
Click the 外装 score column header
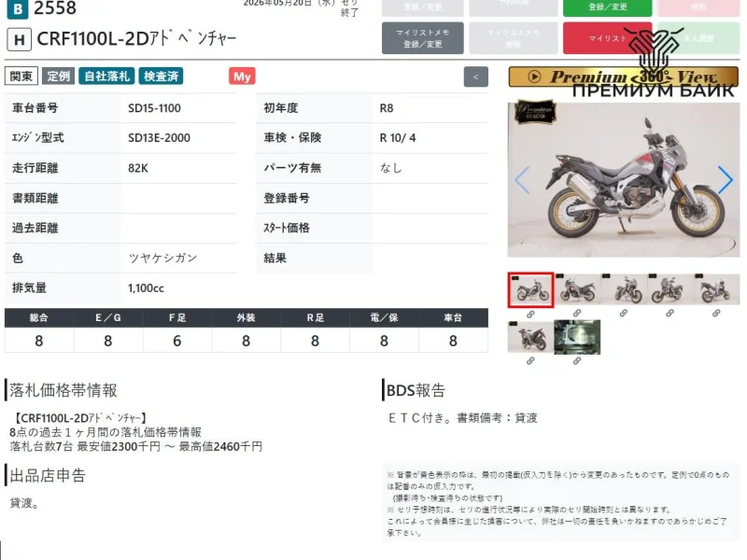[246, 317]
